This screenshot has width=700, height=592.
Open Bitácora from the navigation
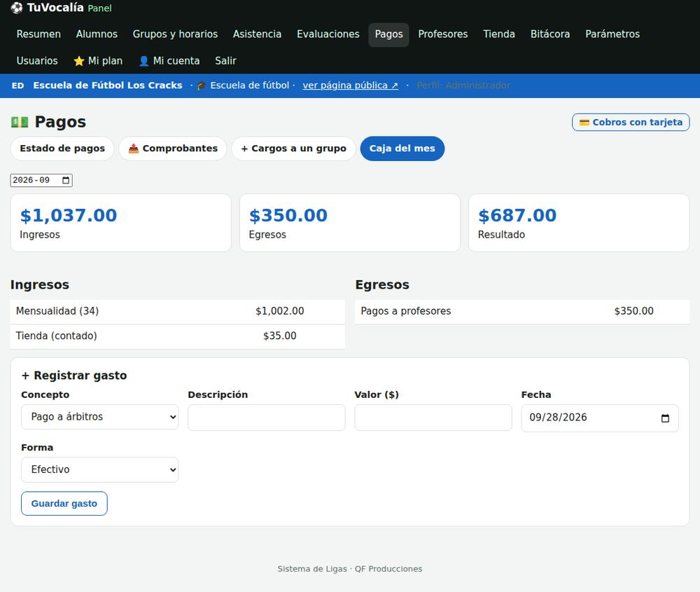click(x=550, y=34)
